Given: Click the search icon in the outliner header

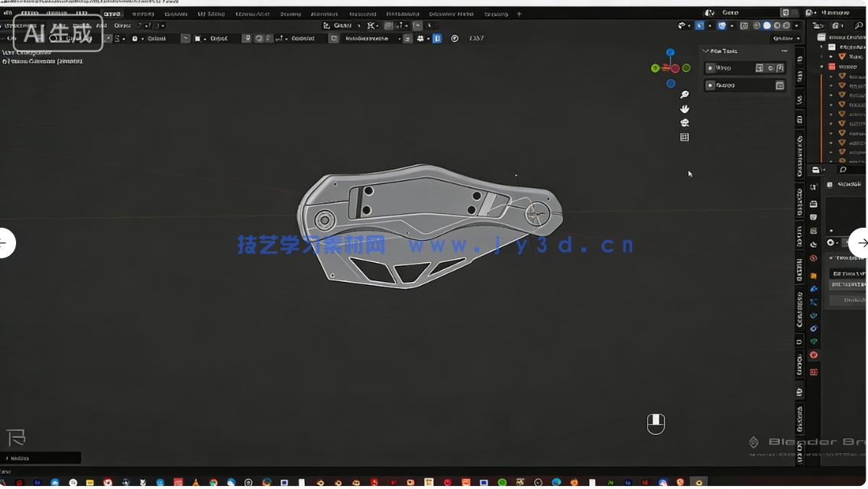Looking at the screenshot, I should (858, 26).
